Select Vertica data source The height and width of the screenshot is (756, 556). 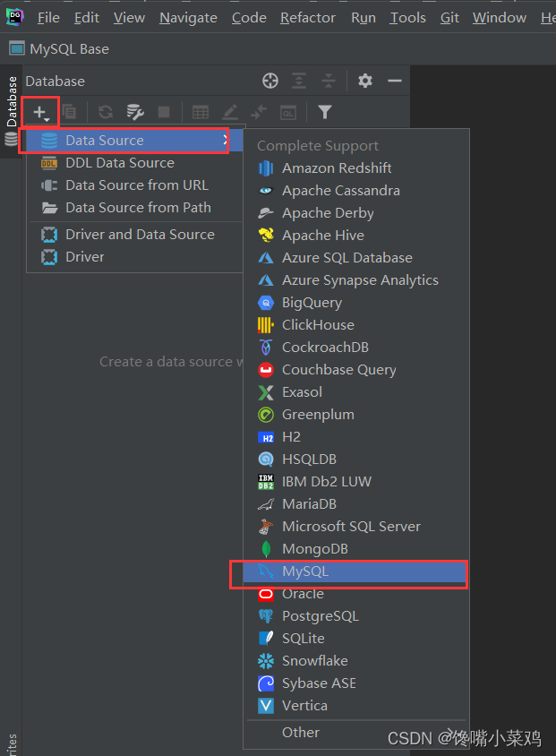point(356,706)
